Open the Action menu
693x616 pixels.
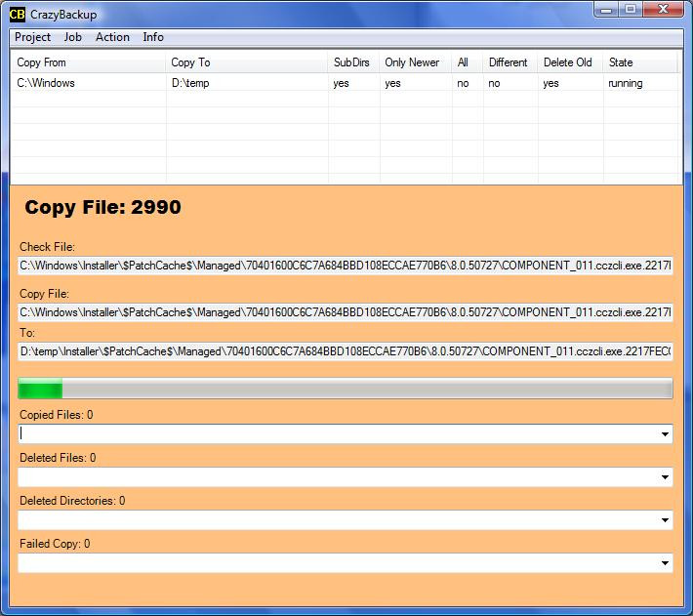(x=112, y=37)
